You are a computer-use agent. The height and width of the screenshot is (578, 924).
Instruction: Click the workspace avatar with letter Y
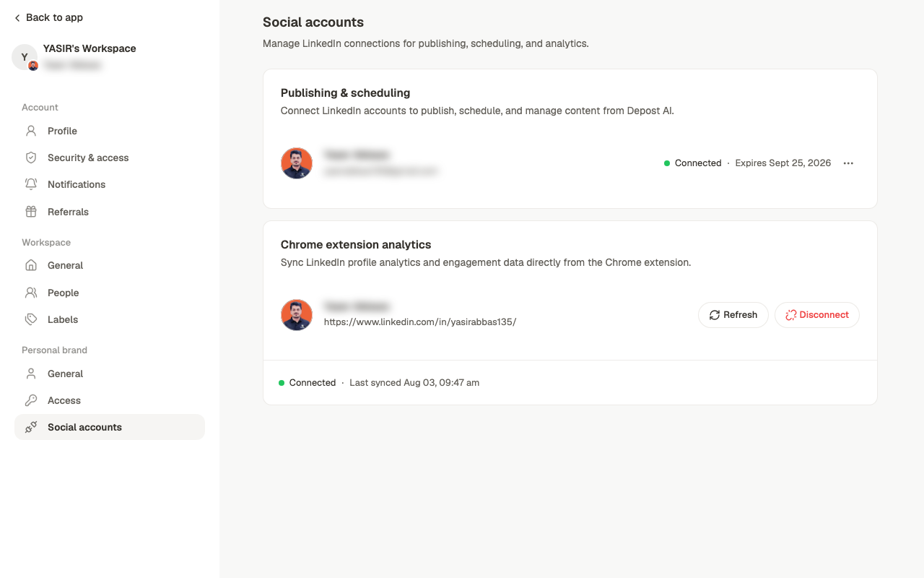coord(25,57)
